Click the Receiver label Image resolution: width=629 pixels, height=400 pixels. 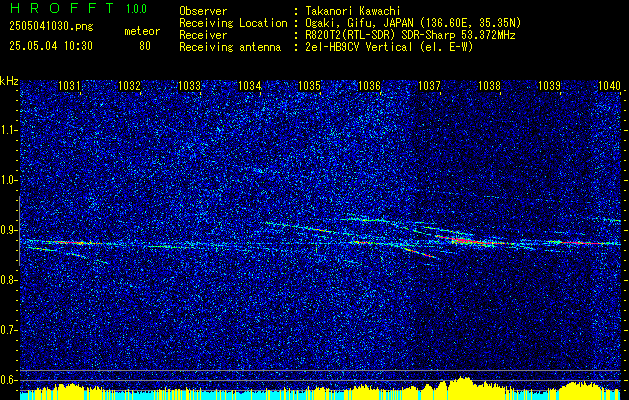(203, 35)
